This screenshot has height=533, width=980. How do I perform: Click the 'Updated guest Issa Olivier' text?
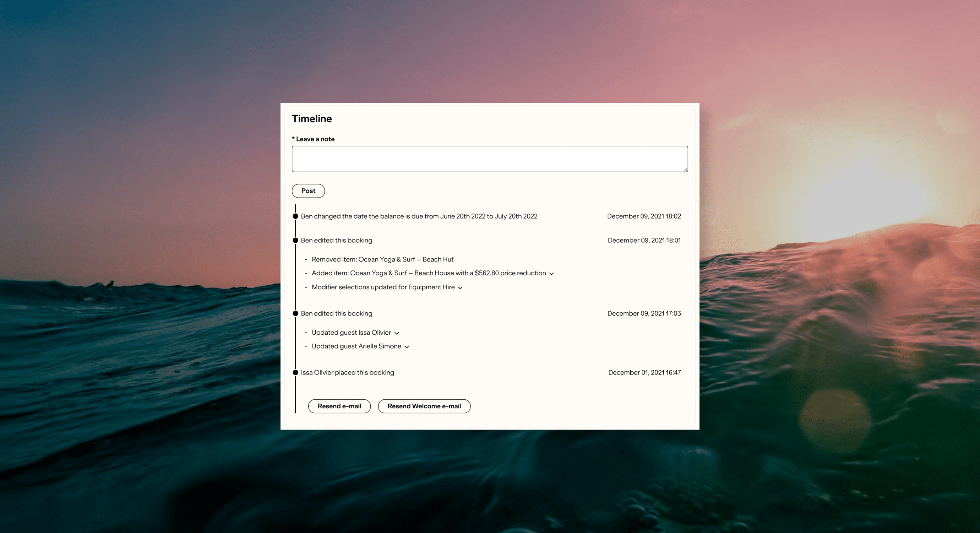point(351,332)
